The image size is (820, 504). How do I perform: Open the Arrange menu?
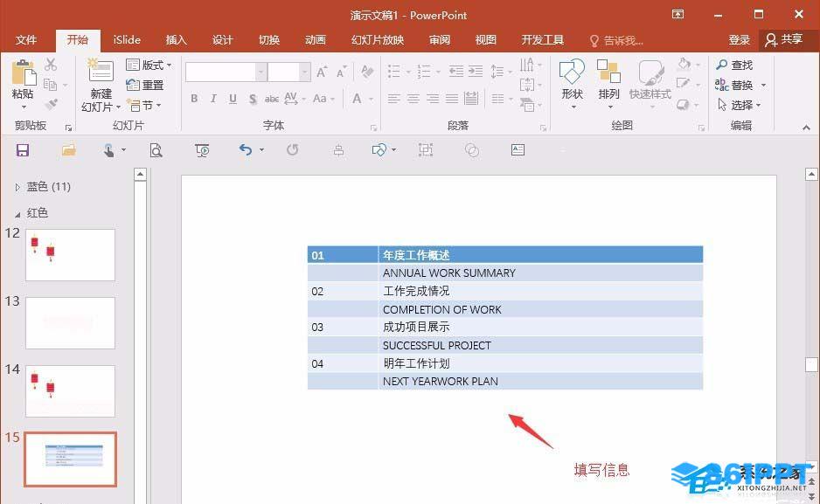tap(608, 84)
